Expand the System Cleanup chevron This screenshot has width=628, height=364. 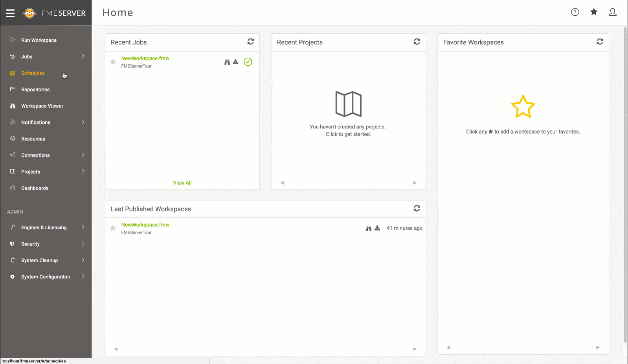pyautogui.click(x=83, y=260)
